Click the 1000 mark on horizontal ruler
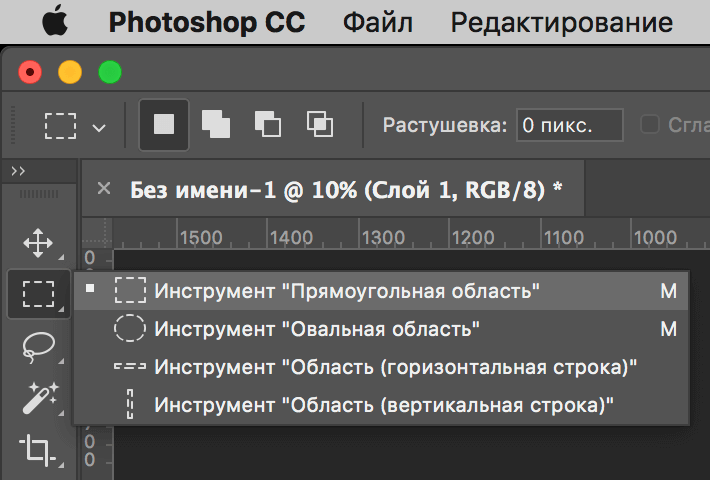Screen dimensions: 710x480 [x=655, y=237]
